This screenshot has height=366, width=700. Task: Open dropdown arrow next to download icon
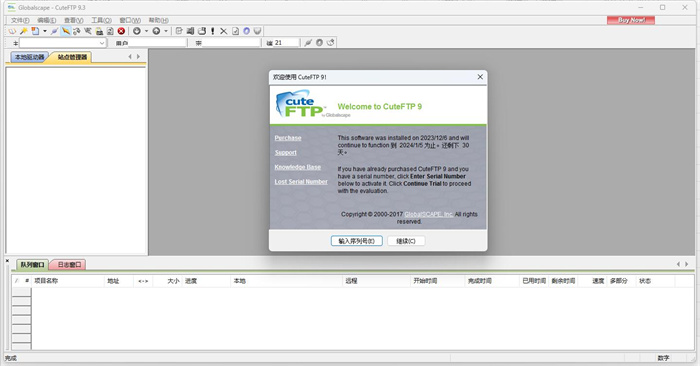tap(146, 31)
